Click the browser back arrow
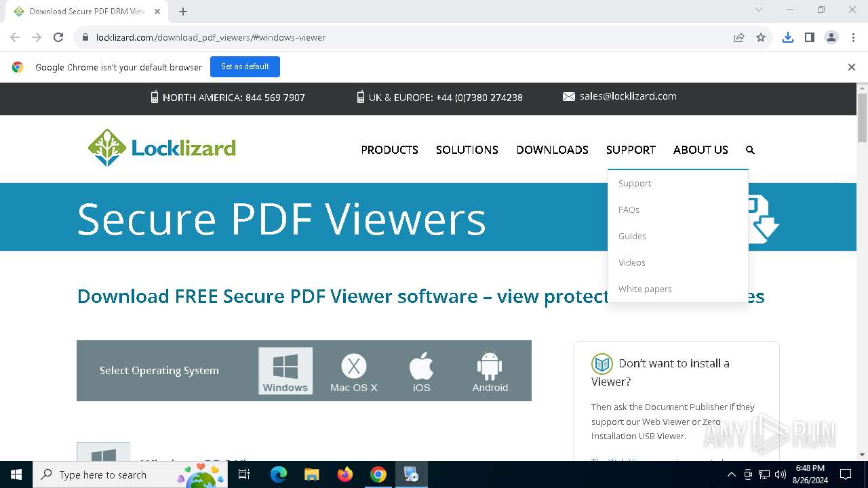This screenshot has width=868, height=488. pyautogui.click(x=15, y=37)
